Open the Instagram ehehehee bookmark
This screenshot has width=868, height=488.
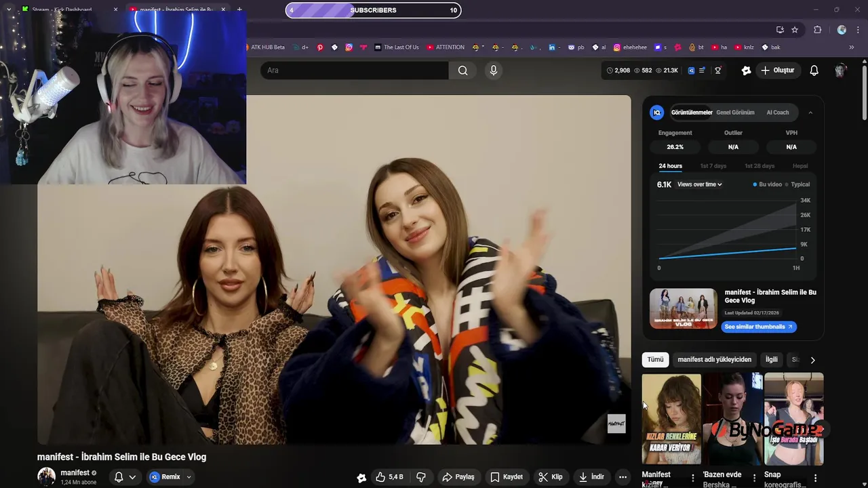coord(630,47)
